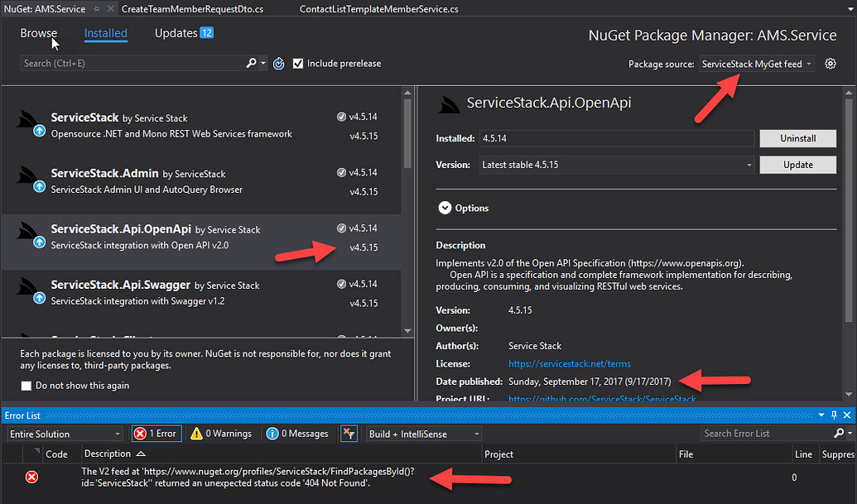
Task: Refresh the package list
Action: click(279, 64)
